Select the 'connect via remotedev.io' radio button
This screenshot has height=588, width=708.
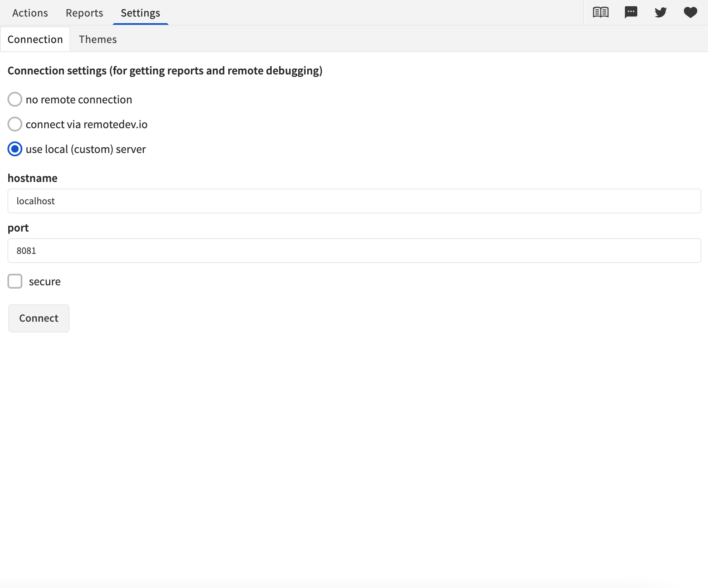click(14, 124)
